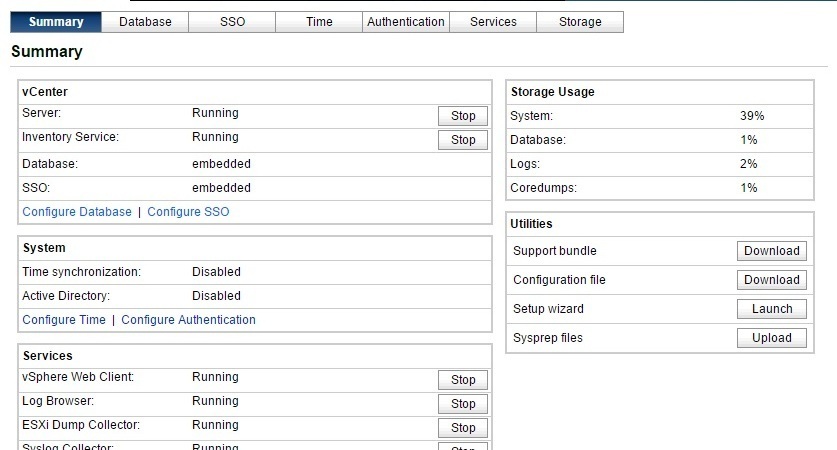Image resolution: width=837 pixels, height=450 pixels.
Task: Open the Database tab
Action: click(x=145, y=22)
